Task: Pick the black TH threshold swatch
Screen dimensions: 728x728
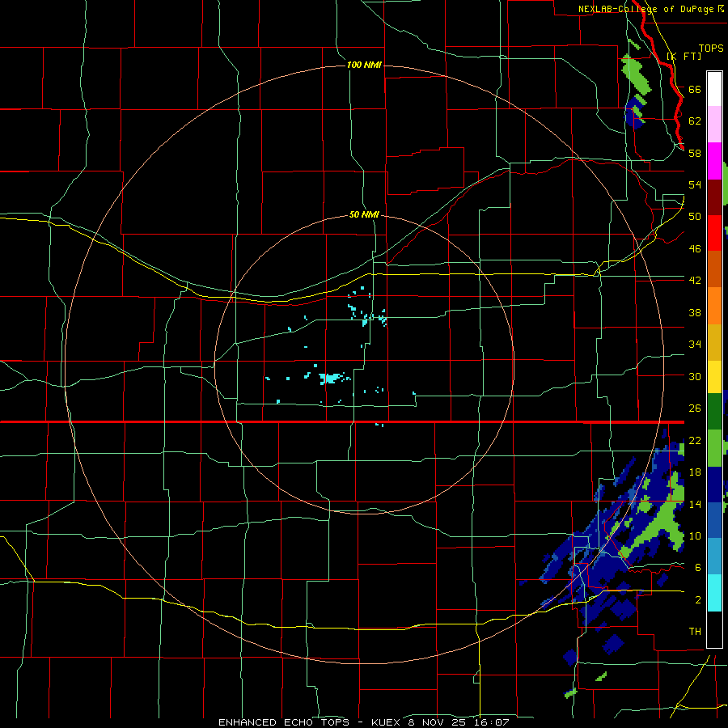Action: tap(714, 629)
